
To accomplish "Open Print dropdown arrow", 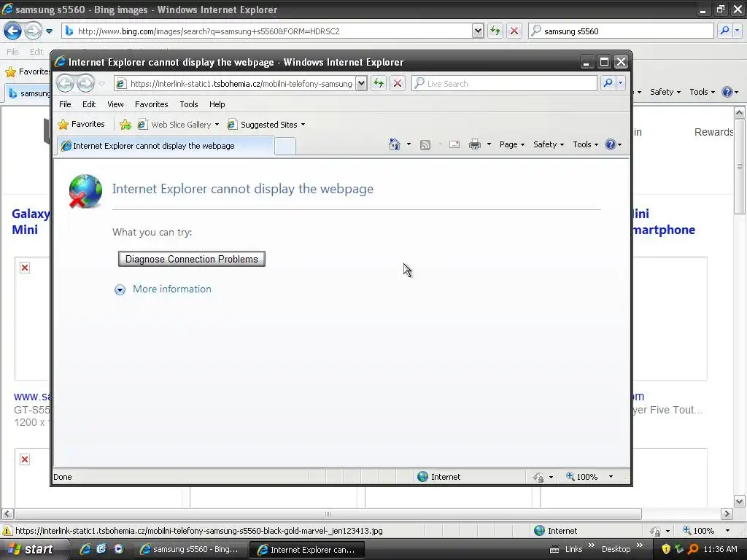I will pos(489,144).
